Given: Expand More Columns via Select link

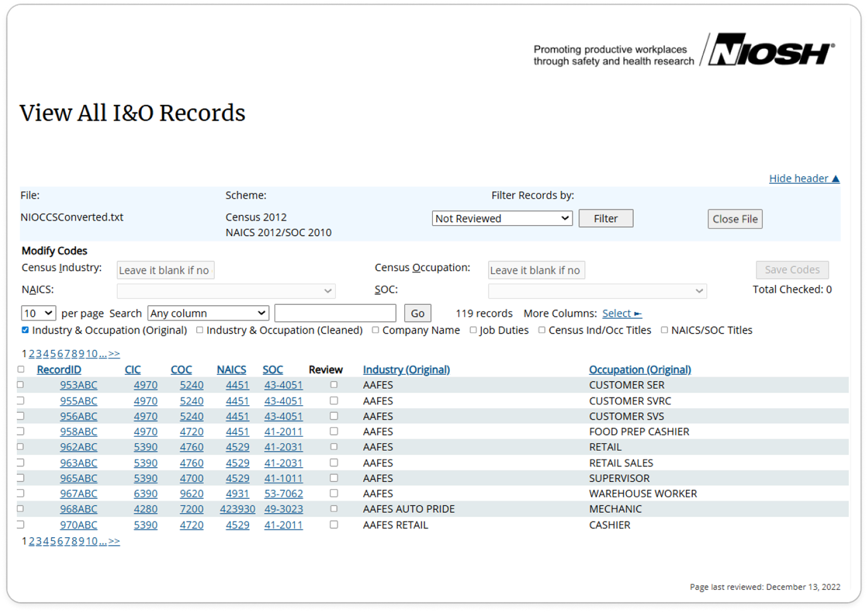Looking at the screenshot, I should pos(622,313).
